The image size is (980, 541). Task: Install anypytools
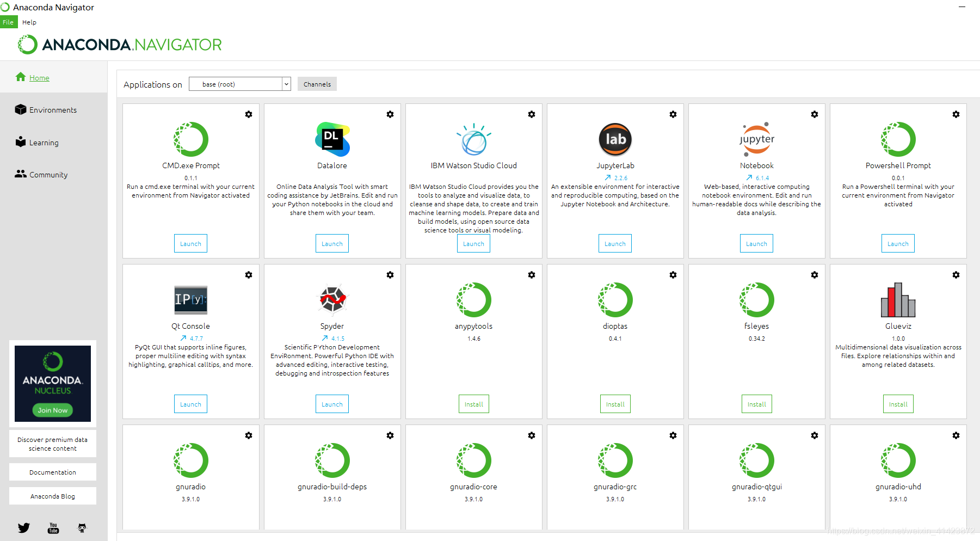click(474, 404)
